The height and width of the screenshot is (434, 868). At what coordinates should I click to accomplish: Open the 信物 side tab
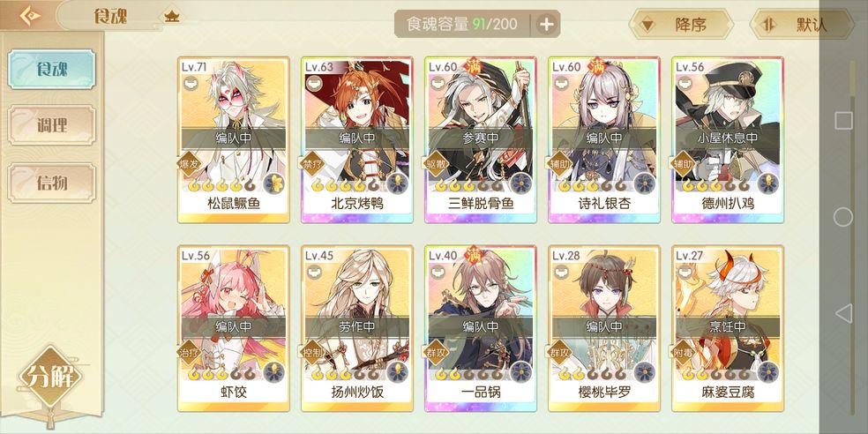[51, 183]
